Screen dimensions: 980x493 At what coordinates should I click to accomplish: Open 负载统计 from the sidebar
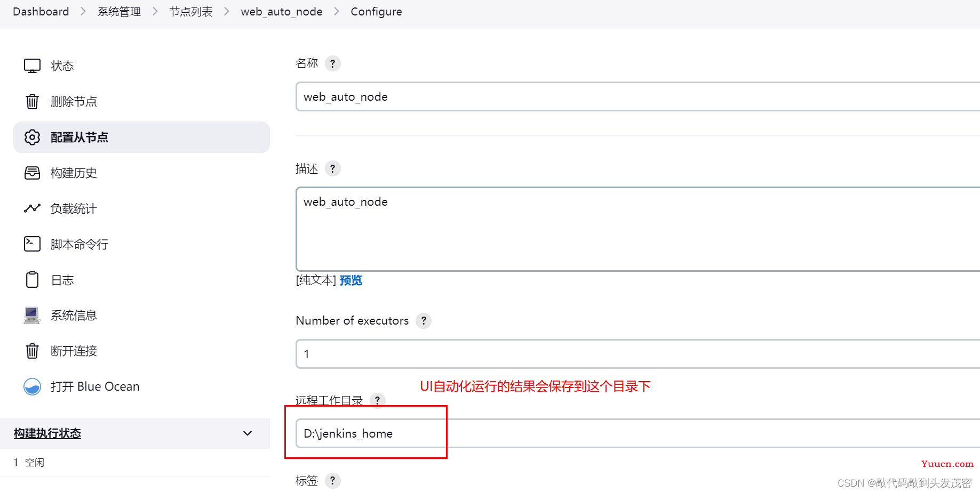[x=141, y=208]
